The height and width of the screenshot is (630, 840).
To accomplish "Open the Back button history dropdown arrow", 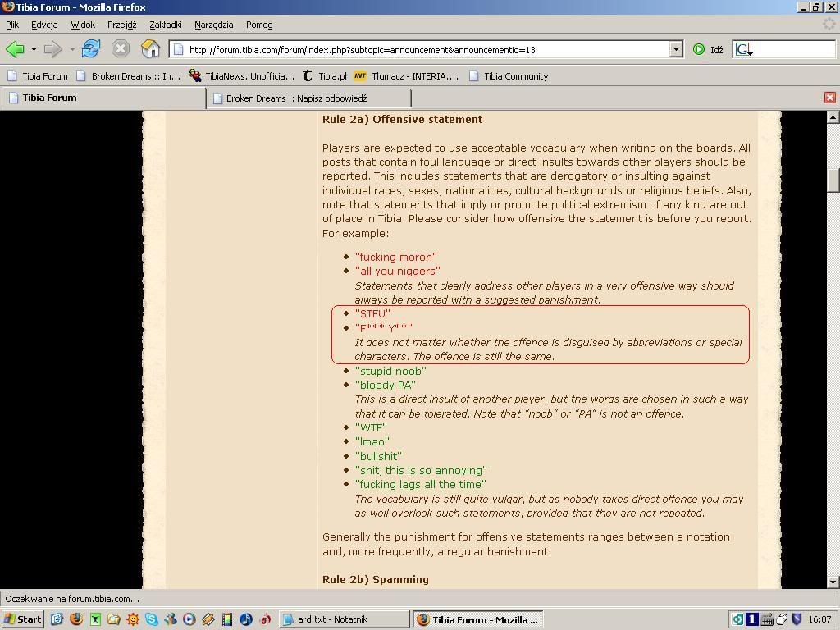I will coord(33,50).
